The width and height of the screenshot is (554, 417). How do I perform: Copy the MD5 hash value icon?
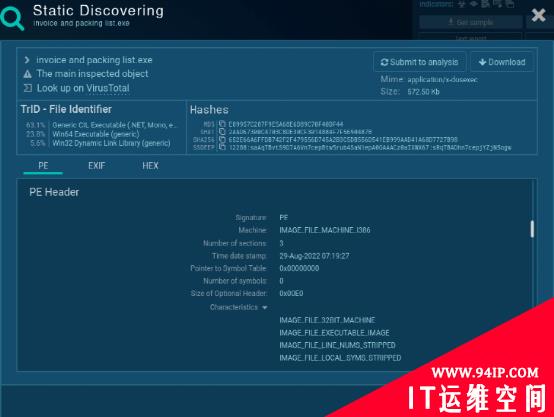[222, 124]
